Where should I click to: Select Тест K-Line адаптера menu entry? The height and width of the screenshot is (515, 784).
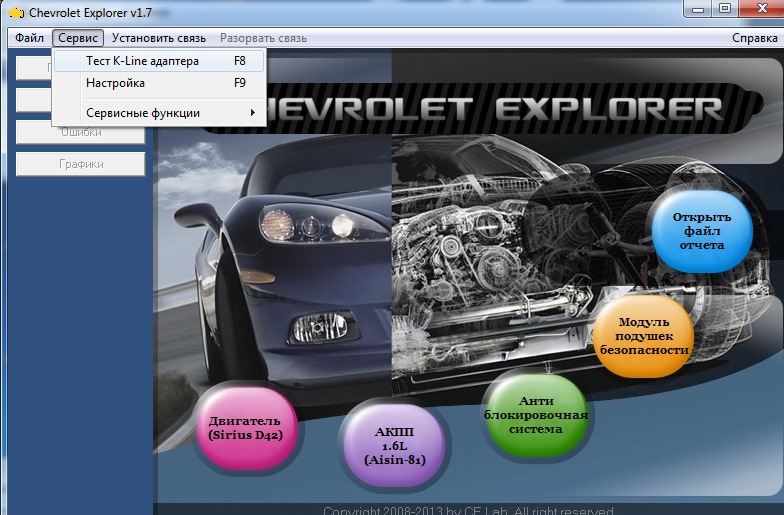[x=159, y=61]
